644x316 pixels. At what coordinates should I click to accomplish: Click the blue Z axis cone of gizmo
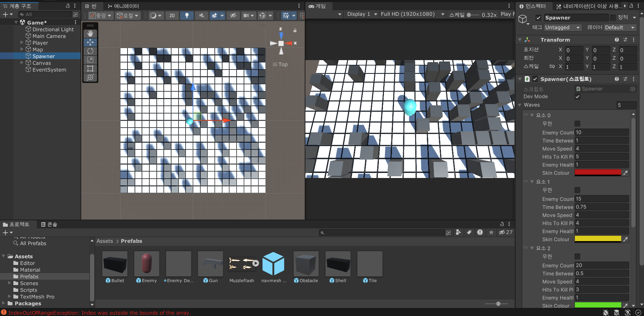tap(281, 36)
